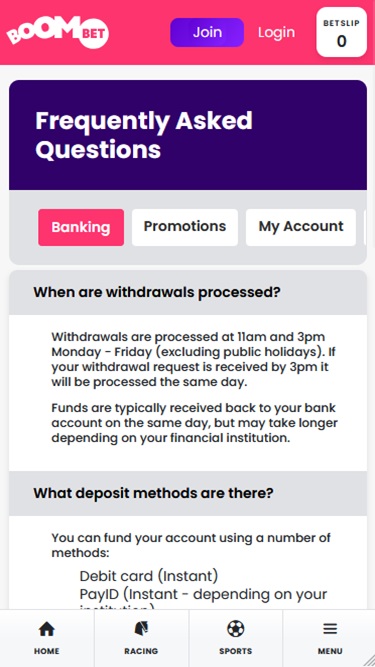Open the hamburger Menu icon
Screen dimensions: 375x667
coord(330,629)
